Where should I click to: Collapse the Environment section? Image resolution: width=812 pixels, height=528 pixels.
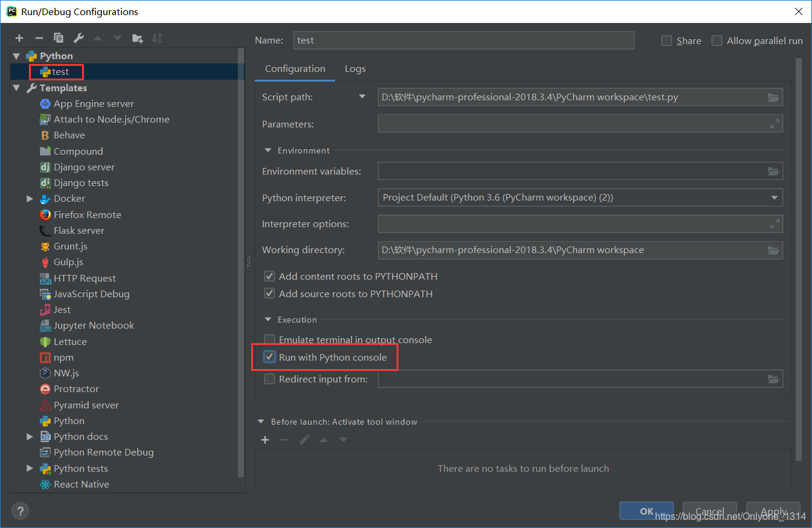coord(268,151)
